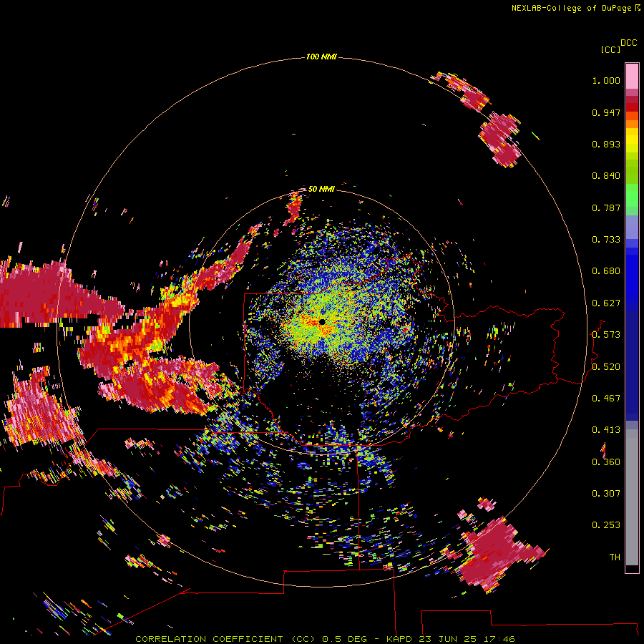The height and width of the screenshot is (644, 644).
Task: Click the 0.733 legend value
Action: (x=606, y=240)
